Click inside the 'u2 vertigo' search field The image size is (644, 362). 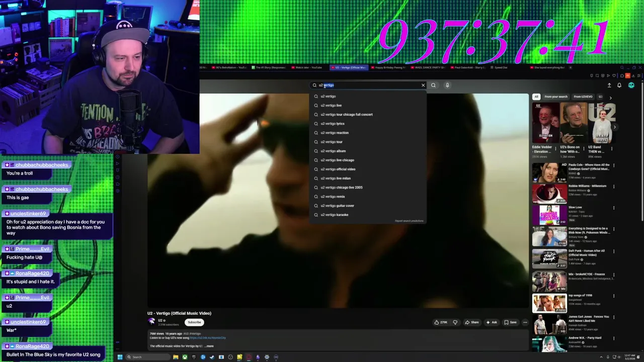(x=367, y=85)
